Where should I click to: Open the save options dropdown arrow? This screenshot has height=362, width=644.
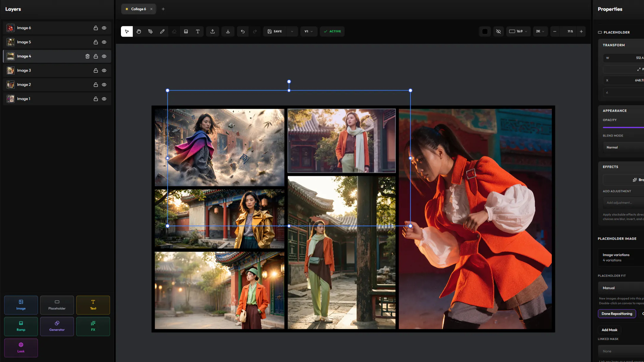coord(292,31)
